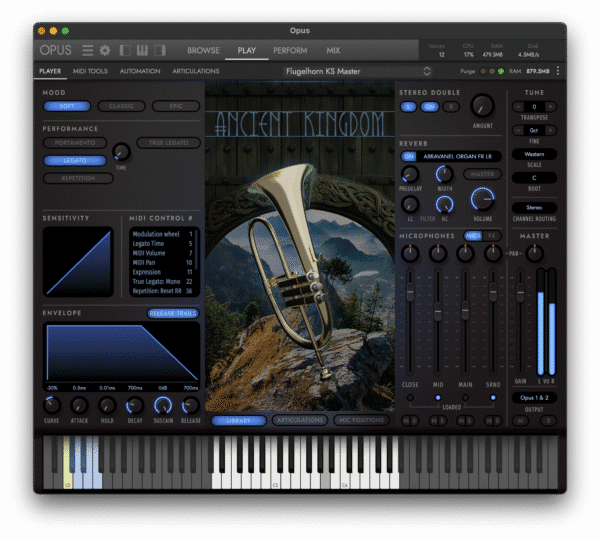Viewport: 600px width, 538px height.
Task: Switch to the MIX page
Action: point(333,51)
